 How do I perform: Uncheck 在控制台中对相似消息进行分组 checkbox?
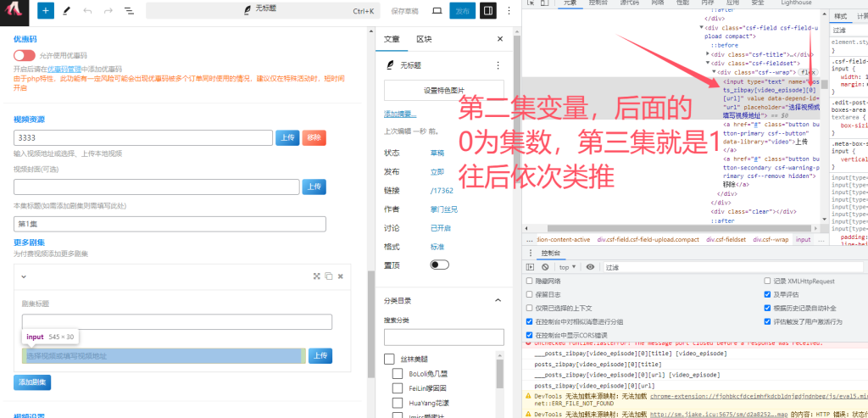tap(530, 321)
